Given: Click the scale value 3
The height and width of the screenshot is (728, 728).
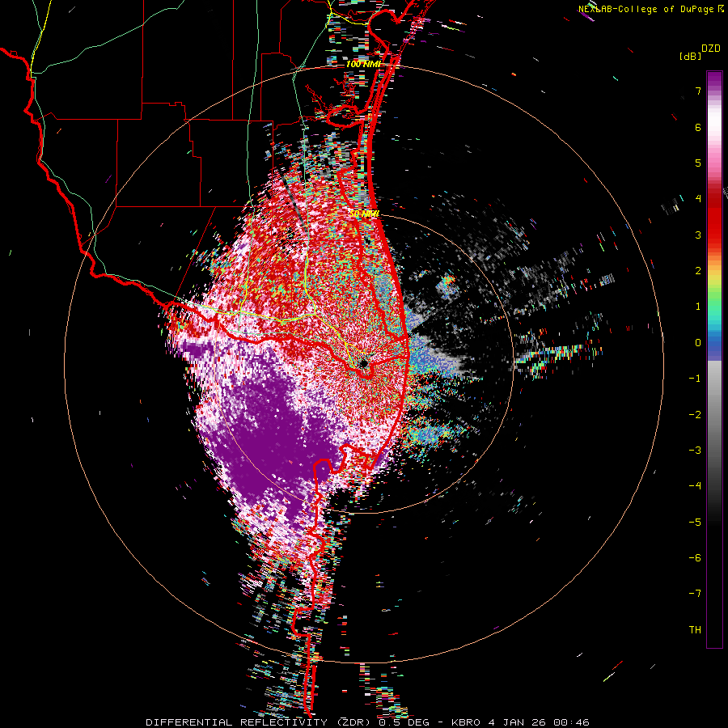Looking at the screenshot, I should click(698, 235).
